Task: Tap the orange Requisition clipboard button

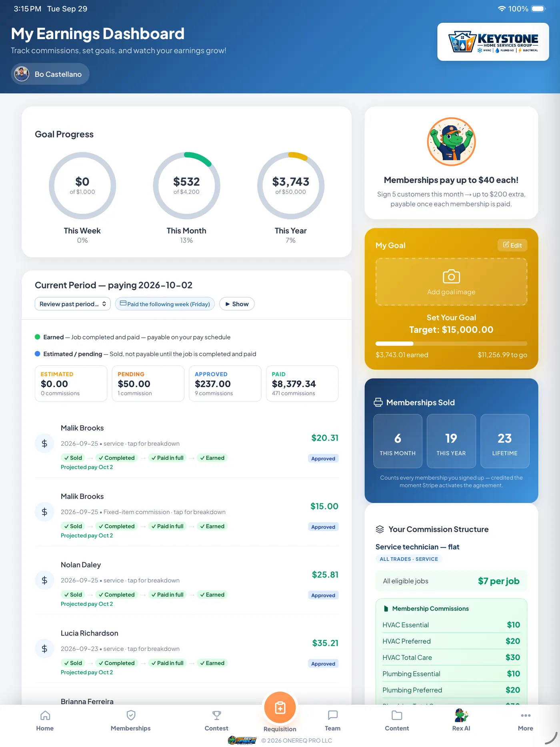Action: click(280, 707)
